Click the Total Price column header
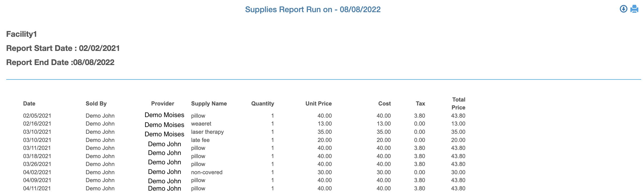The image size is (644, 194). [x=458, y=104]
